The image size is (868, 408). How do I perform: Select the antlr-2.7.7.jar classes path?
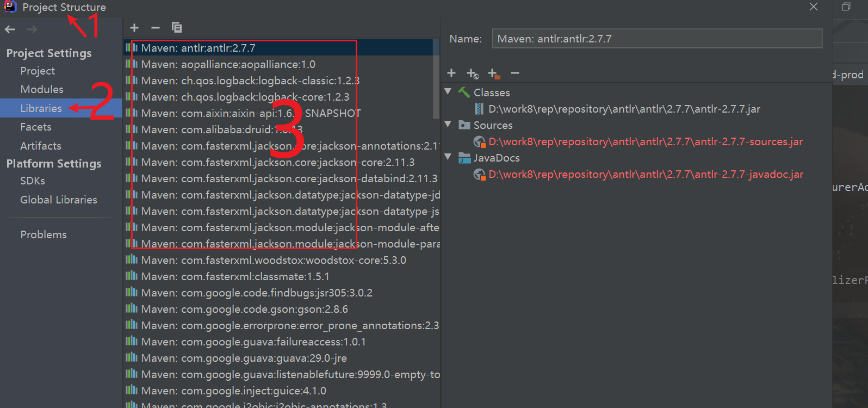click(624, 109)
